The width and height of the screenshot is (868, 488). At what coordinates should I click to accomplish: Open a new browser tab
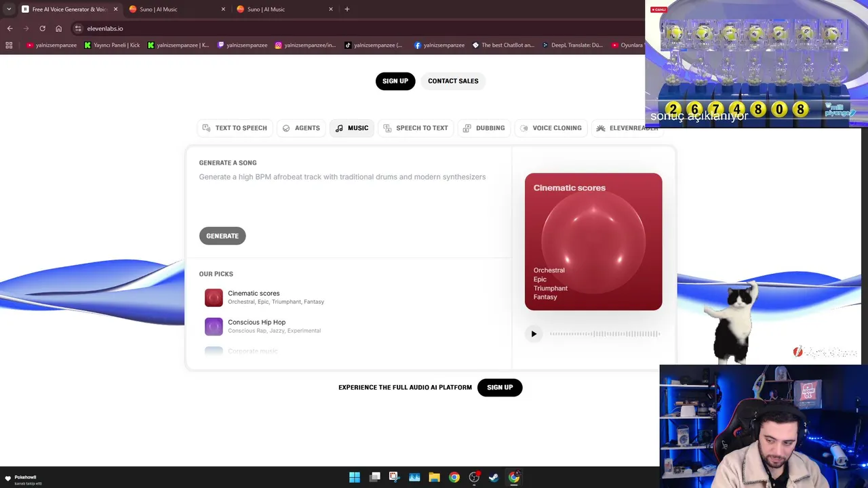(347, 9)
